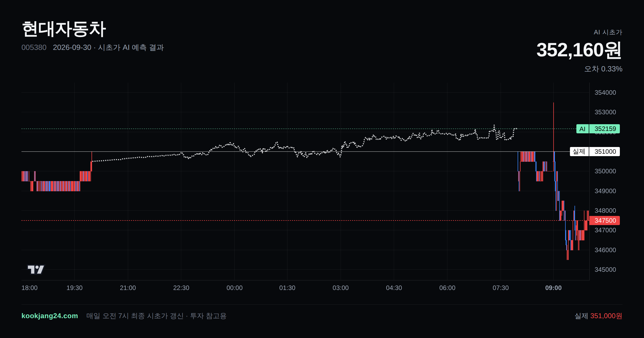Click the 오차 0.33% error text
The width and height of the screenshot is (644, 338).
pos(603,69)
